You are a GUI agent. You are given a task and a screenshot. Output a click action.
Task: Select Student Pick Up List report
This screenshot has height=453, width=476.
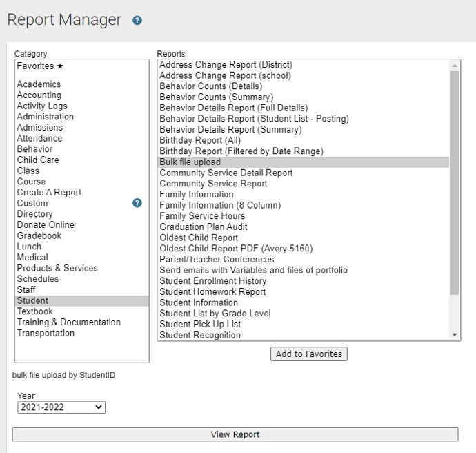[200, 324]
